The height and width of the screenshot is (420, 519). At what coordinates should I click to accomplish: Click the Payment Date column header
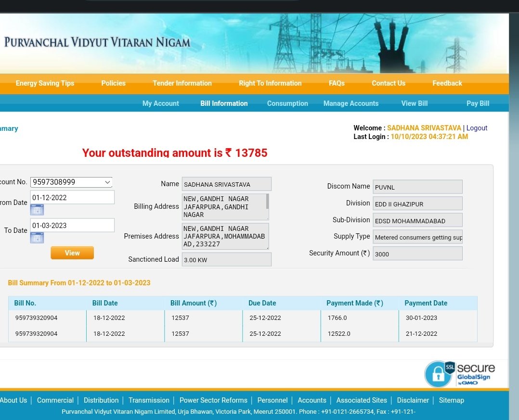pyautogui.click(x=426, y=303)
